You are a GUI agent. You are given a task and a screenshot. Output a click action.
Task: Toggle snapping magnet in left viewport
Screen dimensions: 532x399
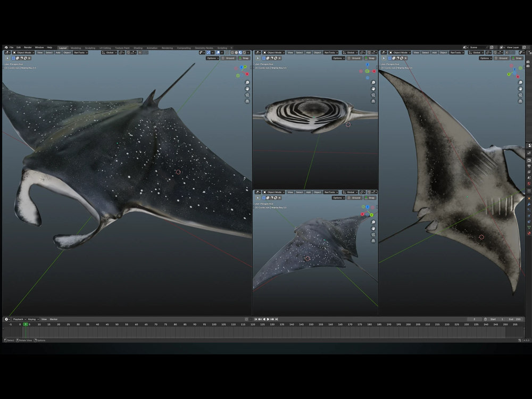click(129, 53)
